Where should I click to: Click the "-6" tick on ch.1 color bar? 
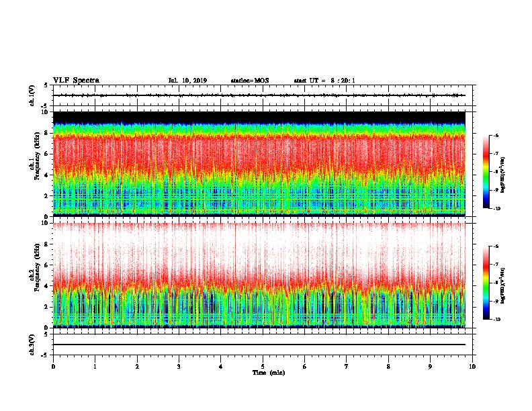point(496,135)
